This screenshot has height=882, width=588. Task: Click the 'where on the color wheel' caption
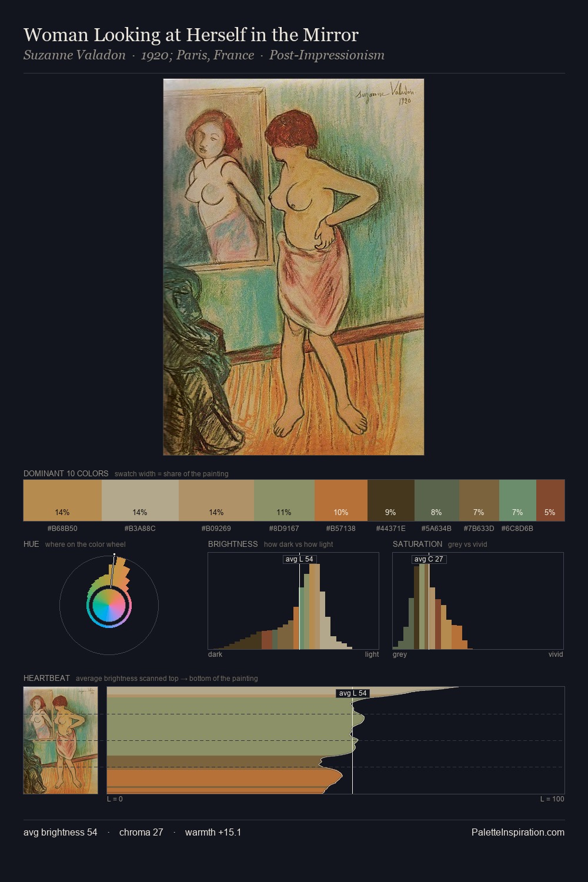point(85,544)
